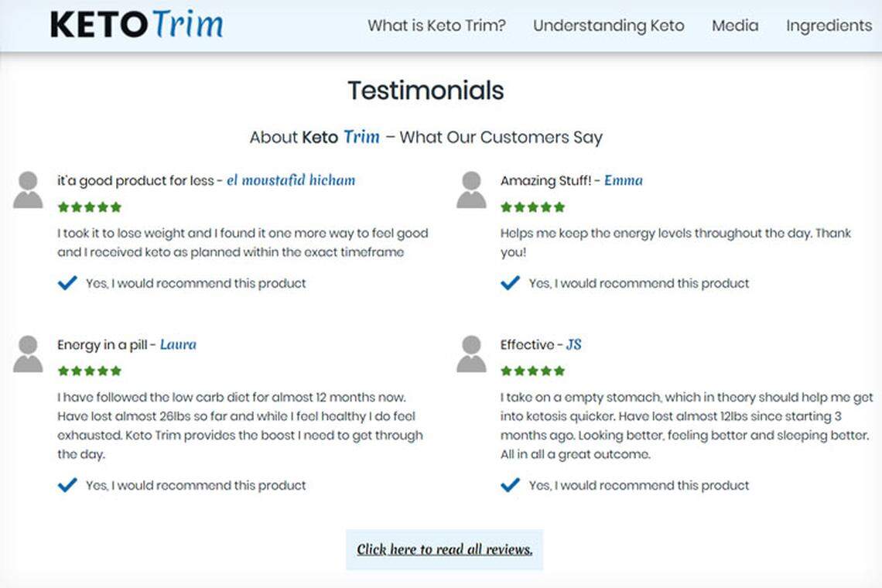
Task: Click the star rating on JS's 'Effective' review
Action: coord(532,371)
